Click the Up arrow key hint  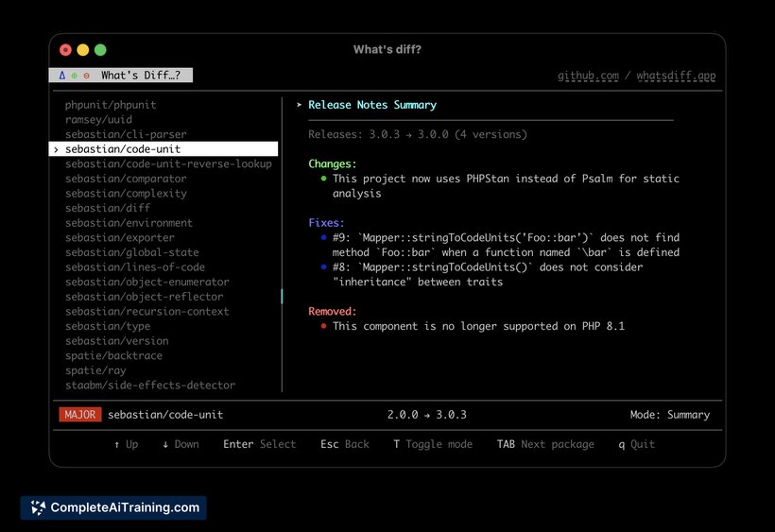click(x=125, y=444)
